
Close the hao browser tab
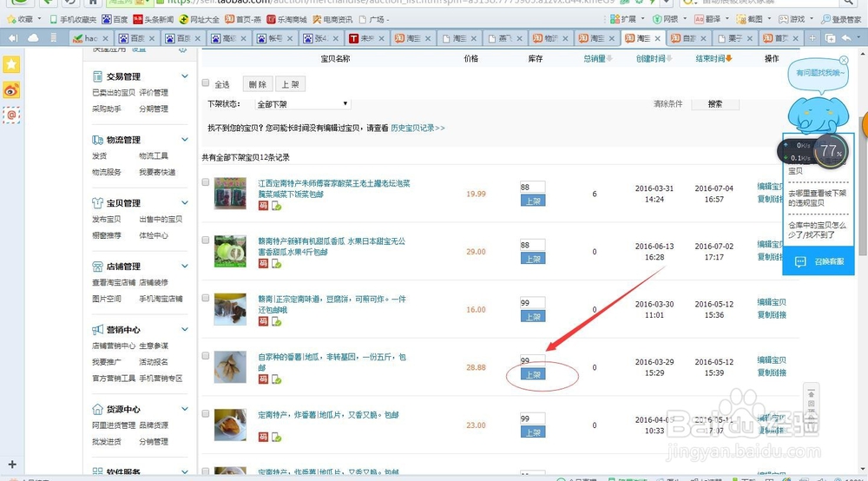coord(106,38)
